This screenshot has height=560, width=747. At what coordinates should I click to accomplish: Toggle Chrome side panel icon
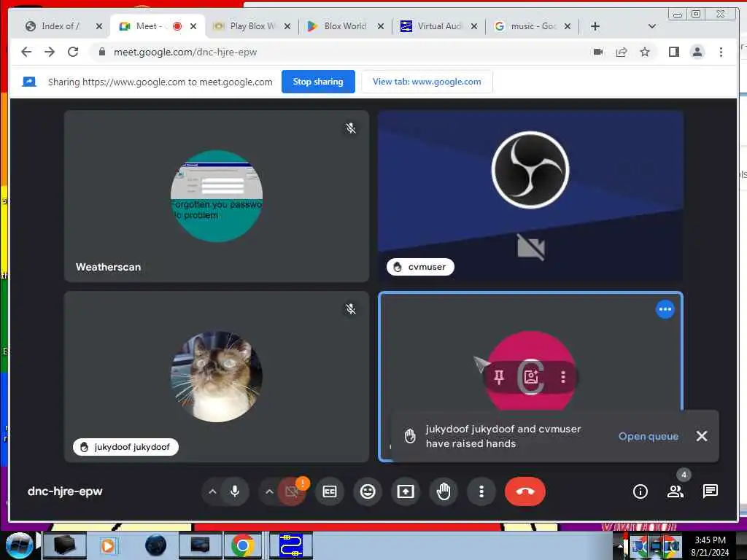(673, 52)
